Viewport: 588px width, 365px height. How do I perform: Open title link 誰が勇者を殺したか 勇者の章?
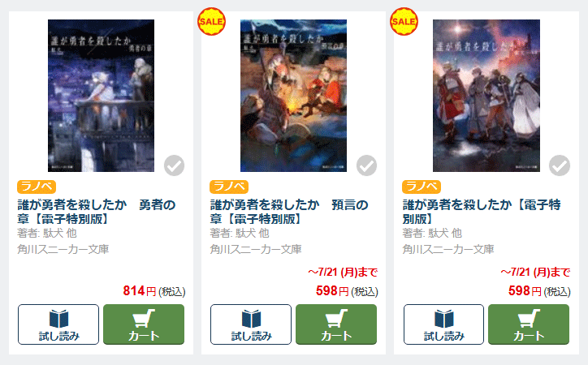pyautogui.click(x=97, y=212)
